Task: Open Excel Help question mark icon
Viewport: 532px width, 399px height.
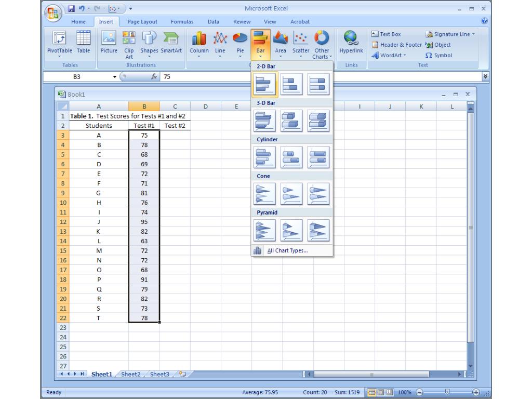Action: click(x=485, y=21)
